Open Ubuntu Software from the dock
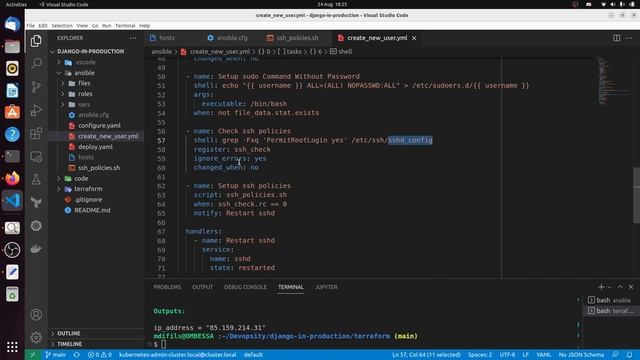This screenshot has height=360, width=640. (x=12, y=112)
